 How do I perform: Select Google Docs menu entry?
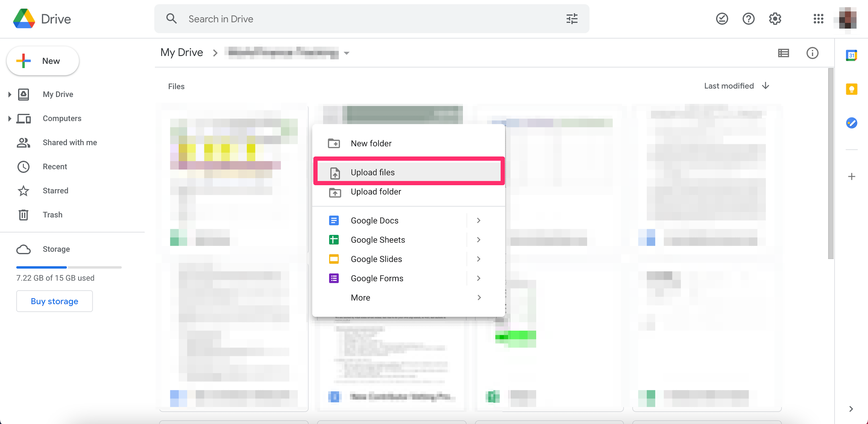pos(409,220)
